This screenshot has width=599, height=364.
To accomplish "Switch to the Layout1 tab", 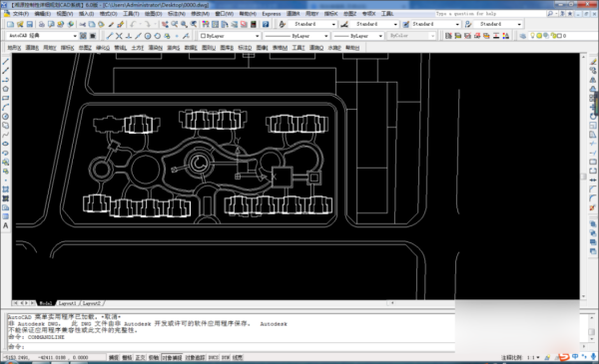I will pyautogui.click(x=67, y=303).
